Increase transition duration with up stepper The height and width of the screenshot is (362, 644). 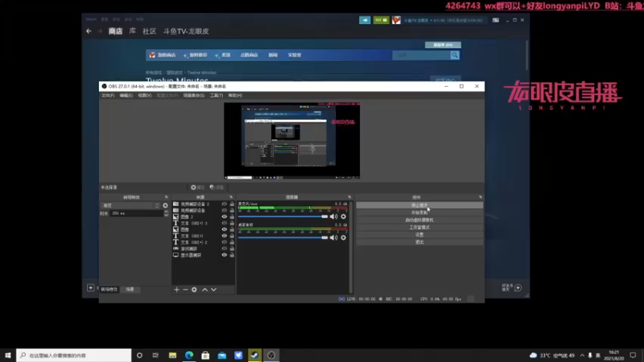(x=166, y=212)
